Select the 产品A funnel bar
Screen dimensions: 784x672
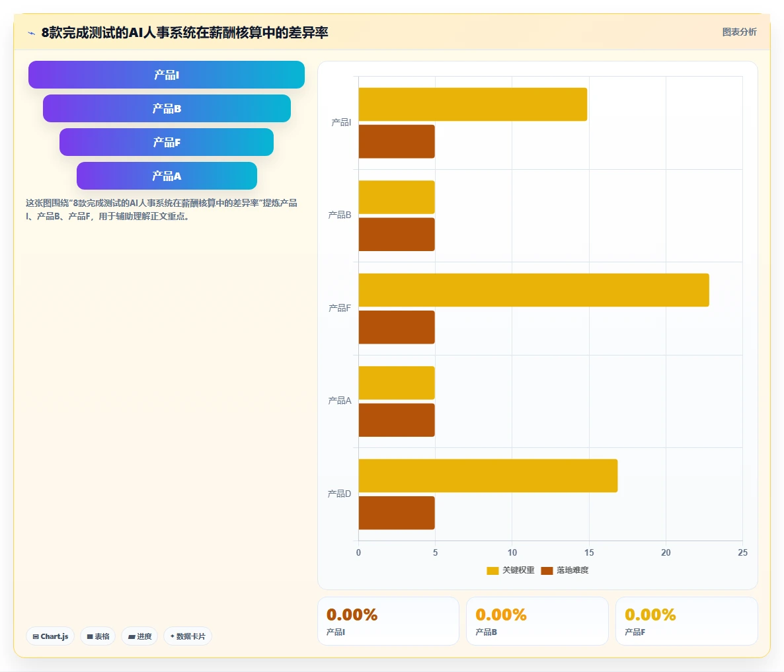tap(167, 176)
